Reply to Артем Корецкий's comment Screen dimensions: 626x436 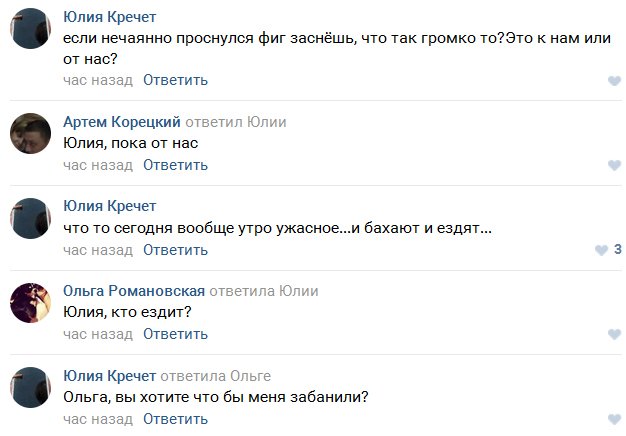tap(175, 165)
